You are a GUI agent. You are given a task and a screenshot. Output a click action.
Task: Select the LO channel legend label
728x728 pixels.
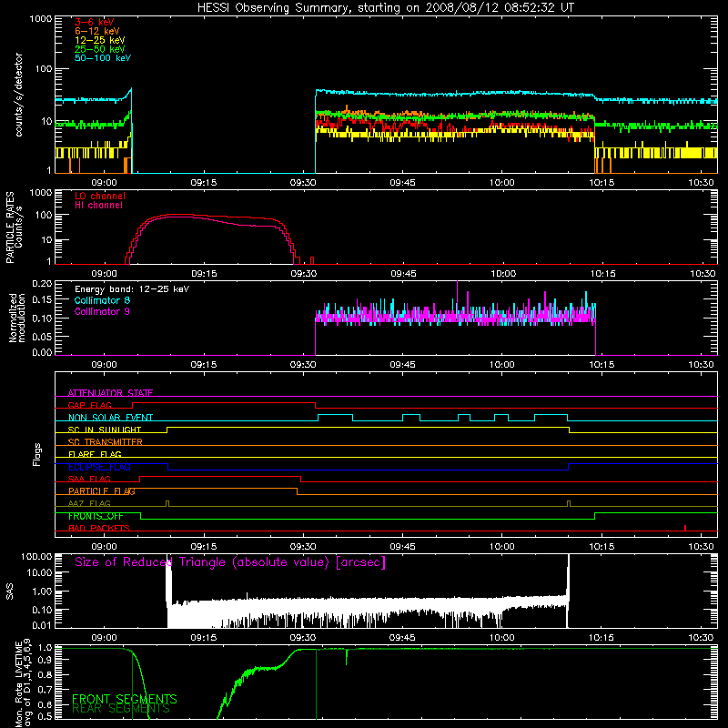point(100,196)
